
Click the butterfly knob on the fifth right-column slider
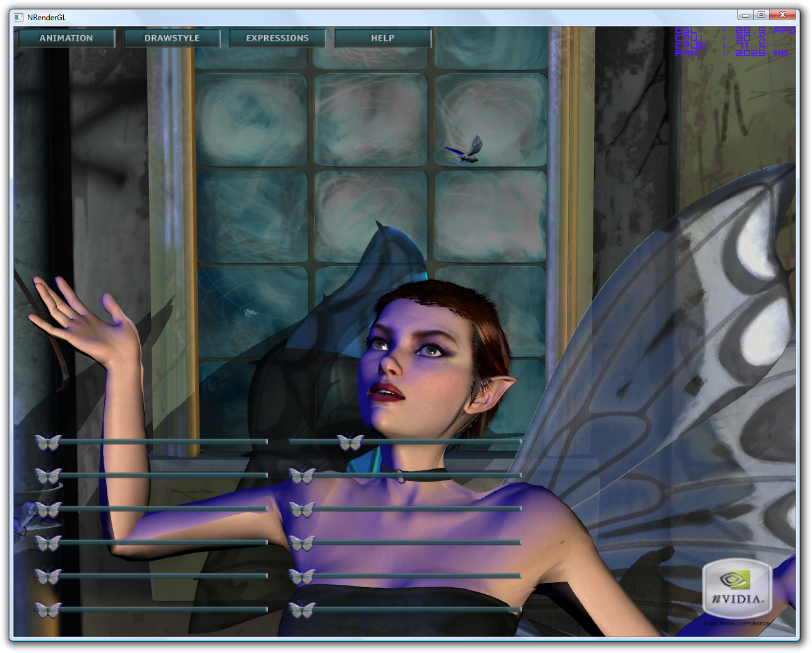tap(302, 576)
